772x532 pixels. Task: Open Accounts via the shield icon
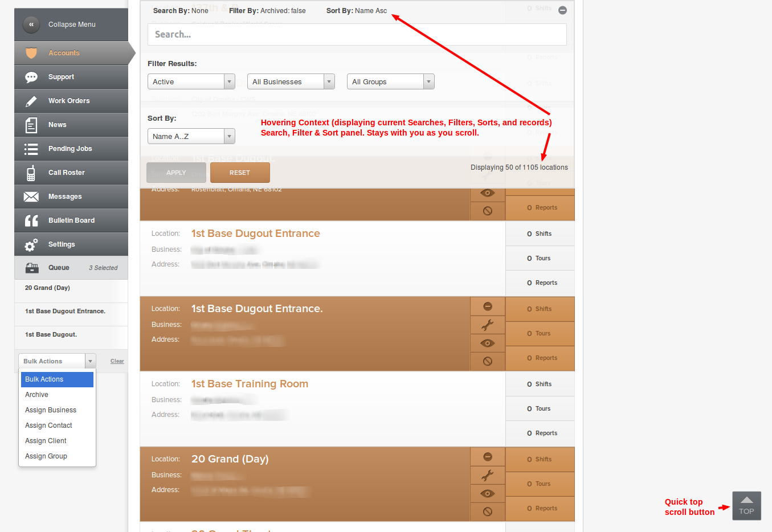click(31, 53)
